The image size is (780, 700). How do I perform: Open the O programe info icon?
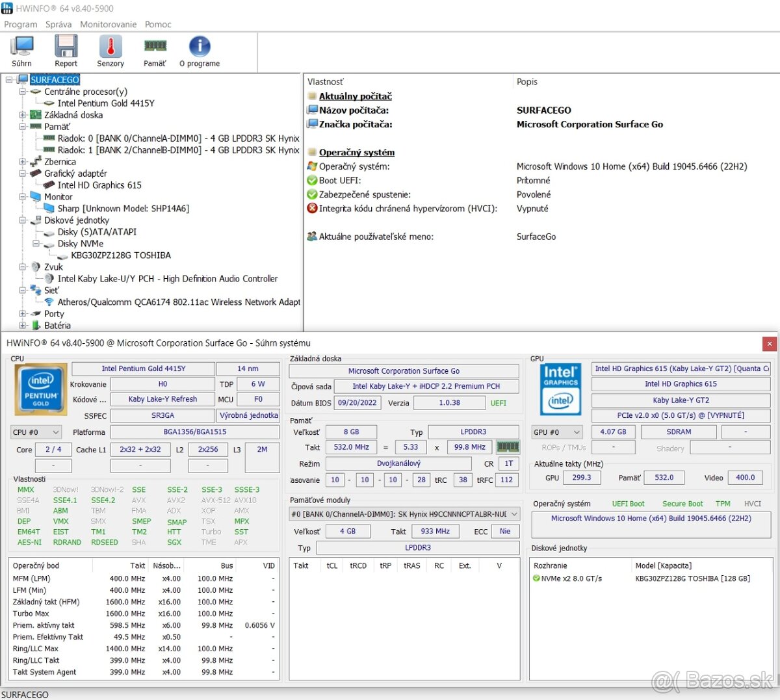pyautogui.click(x=200, y=47)
